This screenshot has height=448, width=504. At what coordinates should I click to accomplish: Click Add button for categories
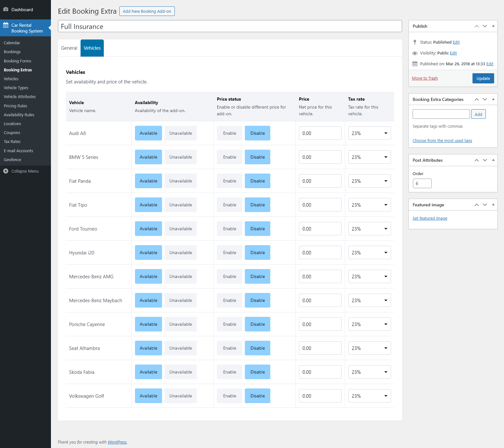pyautogui.click(x=478, y=114)
